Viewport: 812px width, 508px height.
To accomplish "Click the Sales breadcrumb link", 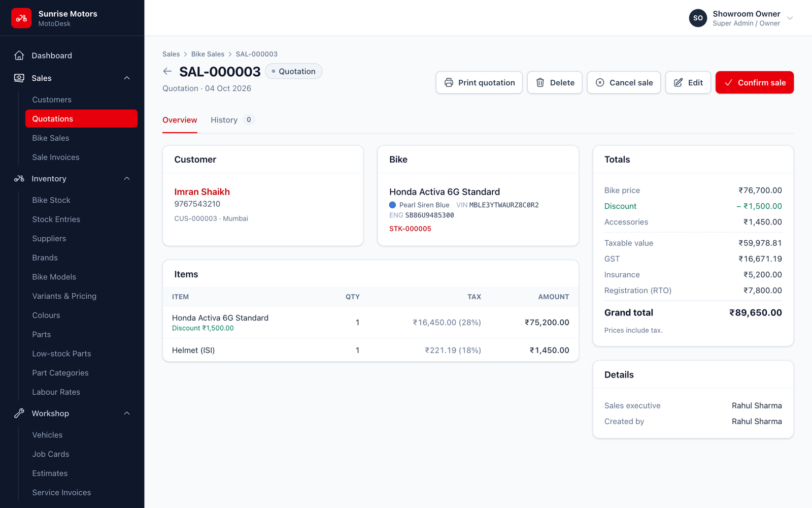I will pyautogui.click(x=171, y=54).
